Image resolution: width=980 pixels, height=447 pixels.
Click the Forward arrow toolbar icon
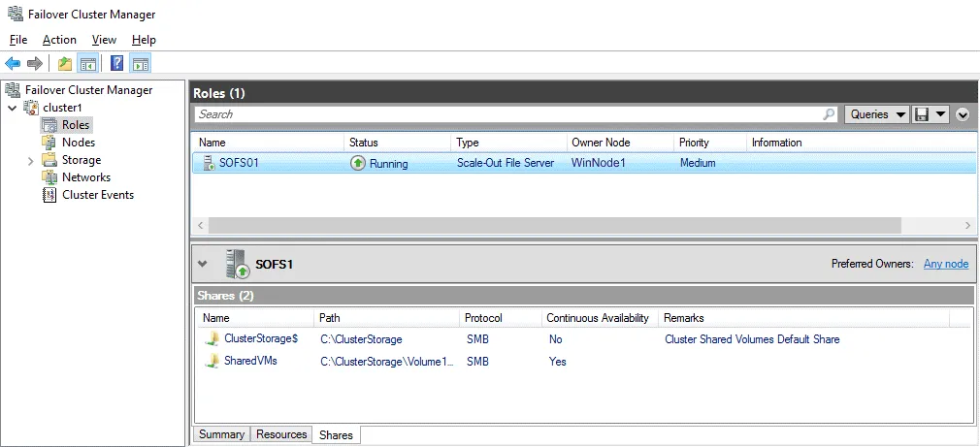pos(35,64)
